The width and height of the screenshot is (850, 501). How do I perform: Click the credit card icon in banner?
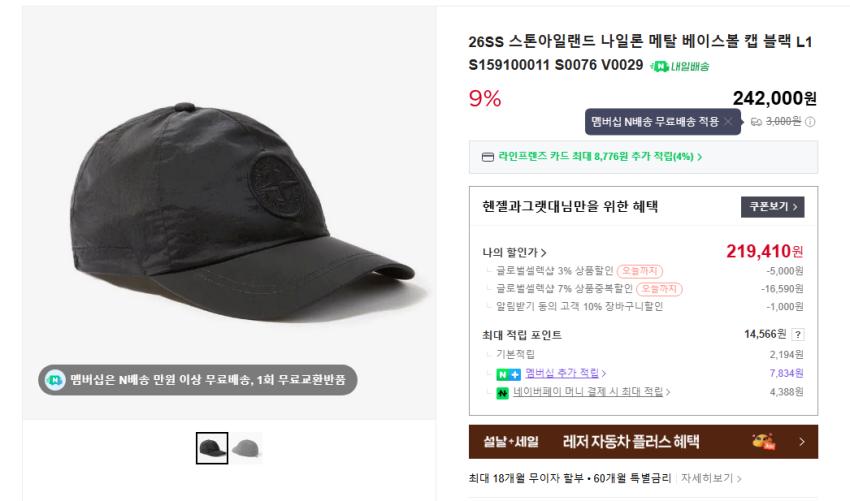tap(488, 157)
